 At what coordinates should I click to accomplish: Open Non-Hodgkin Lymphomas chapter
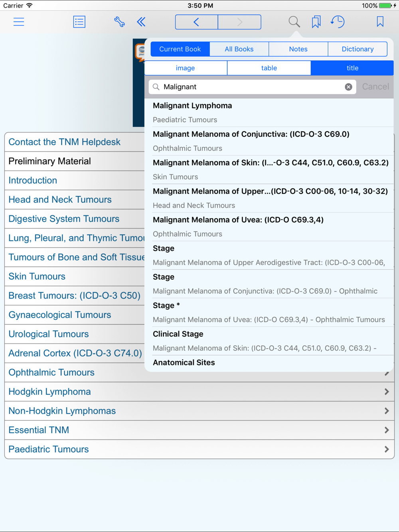(199, 411)
